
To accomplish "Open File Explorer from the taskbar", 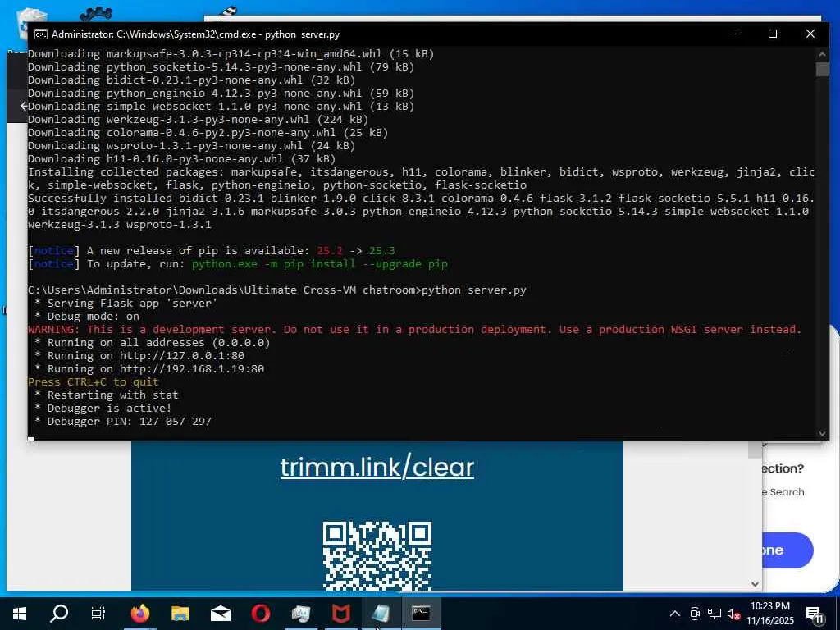I will point(180,614).
